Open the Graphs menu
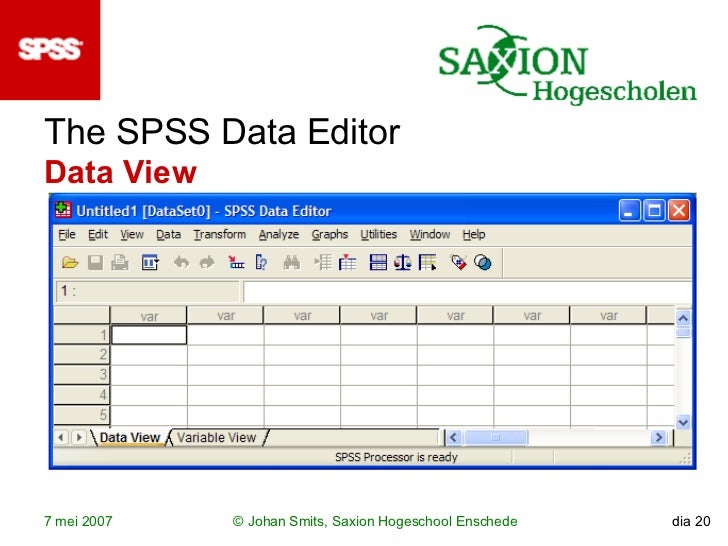This screenshot has height=546, width=728. tap(330, 234)
